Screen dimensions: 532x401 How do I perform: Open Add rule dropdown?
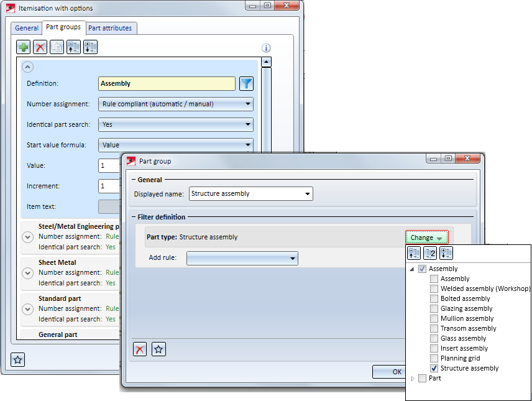point(242,258)
